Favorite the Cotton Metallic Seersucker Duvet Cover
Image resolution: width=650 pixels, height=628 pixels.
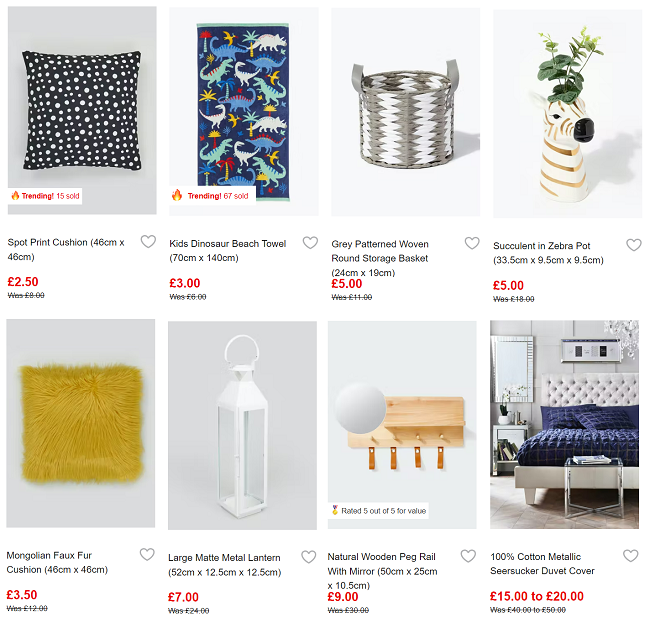click(x=631, y=556)
